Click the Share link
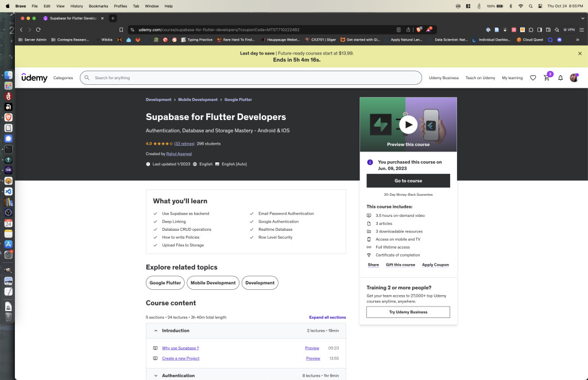Viewport: 588px width, 380px height. [373, 265]
